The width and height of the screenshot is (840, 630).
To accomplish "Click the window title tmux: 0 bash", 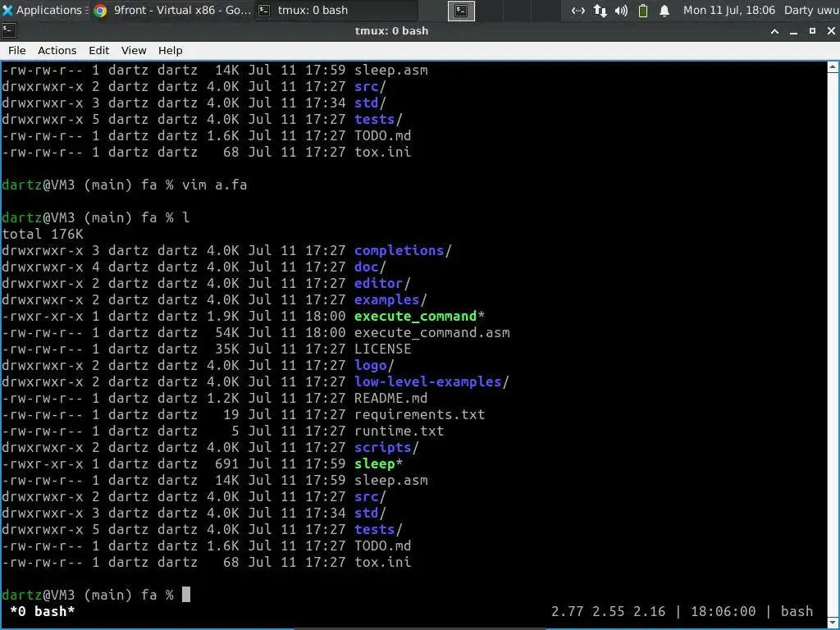I will [391, 31].
